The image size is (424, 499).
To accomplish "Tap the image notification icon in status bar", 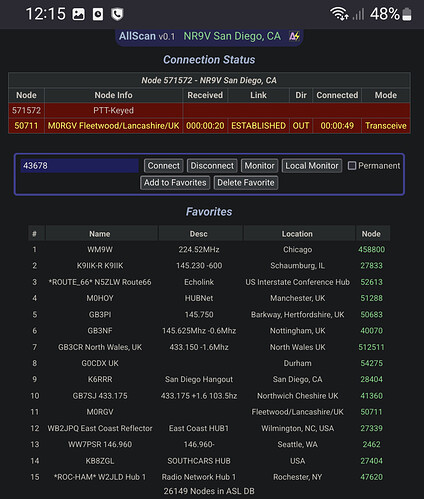I will 79,14.
